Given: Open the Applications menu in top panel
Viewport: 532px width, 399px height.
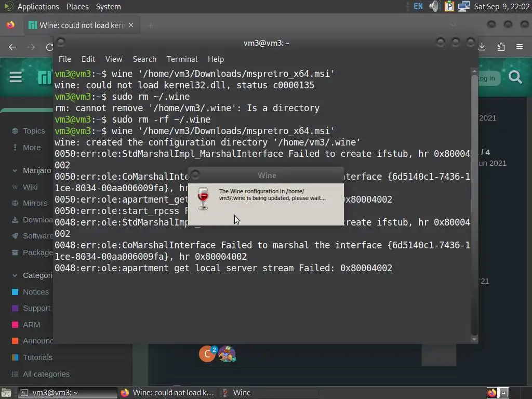Looking at the screenshot, I should pos(38,6).
